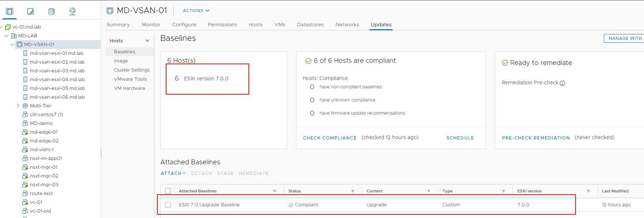The width and height of the screenshot is (644, 218).
Task: Toggle the select-all checkbox in Attached Baselines header
Action: (168, 191)
